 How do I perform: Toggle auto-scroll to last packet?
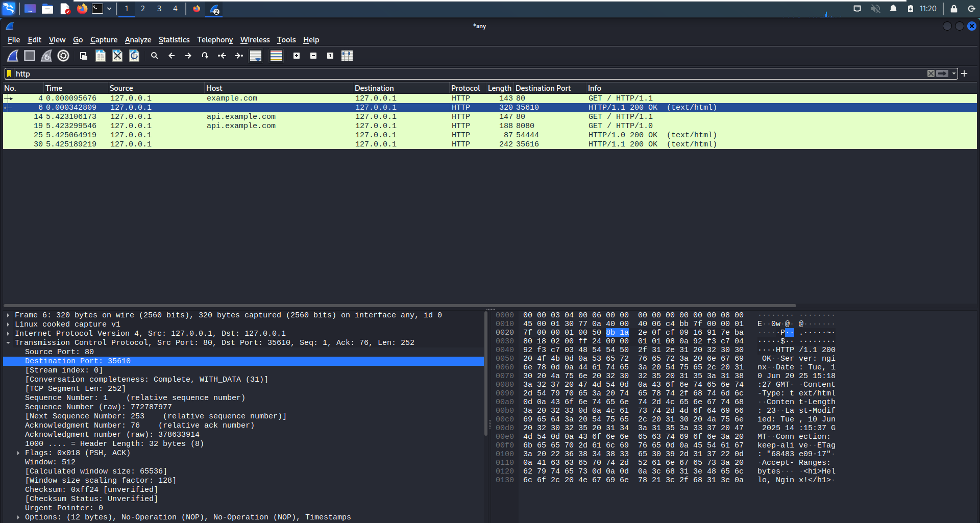pos(256,56)
